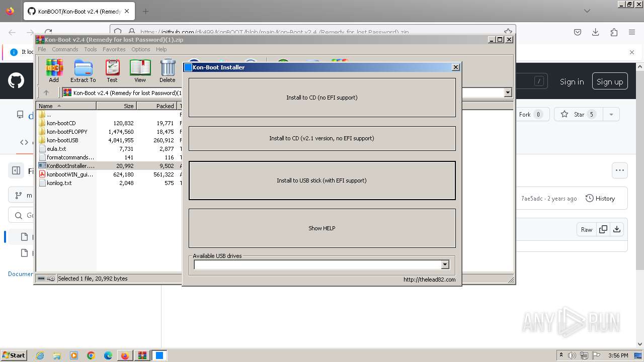Click GitHub Sign in link
This screenshot has height=362, width=644.
[572, 81]
